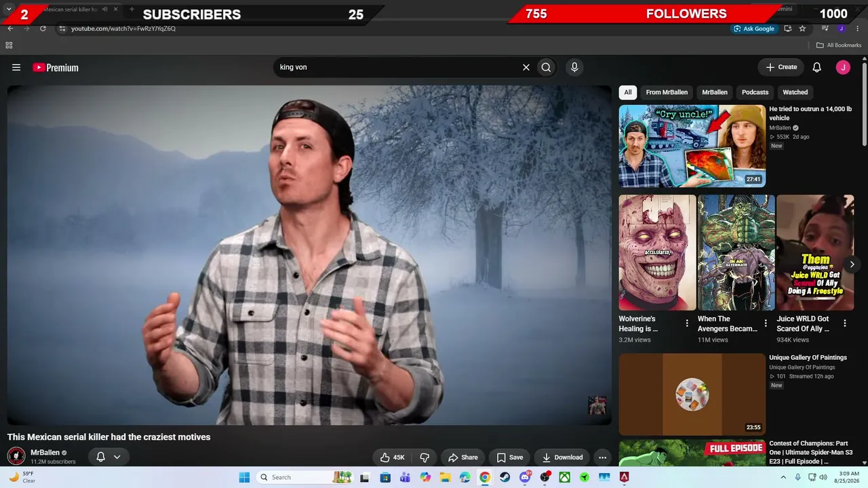Go back with browser back arrow
868x488 pixels.
(x=10, y=28)
